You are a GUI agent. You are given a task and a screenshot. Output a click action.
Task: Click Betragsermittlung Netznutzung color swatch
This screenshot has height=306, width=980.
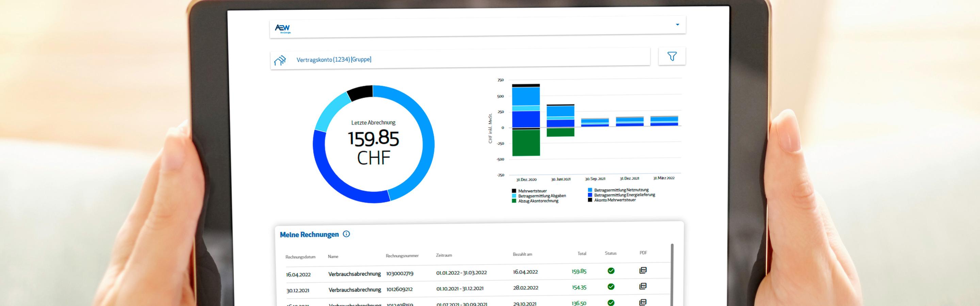pos(590,190)
